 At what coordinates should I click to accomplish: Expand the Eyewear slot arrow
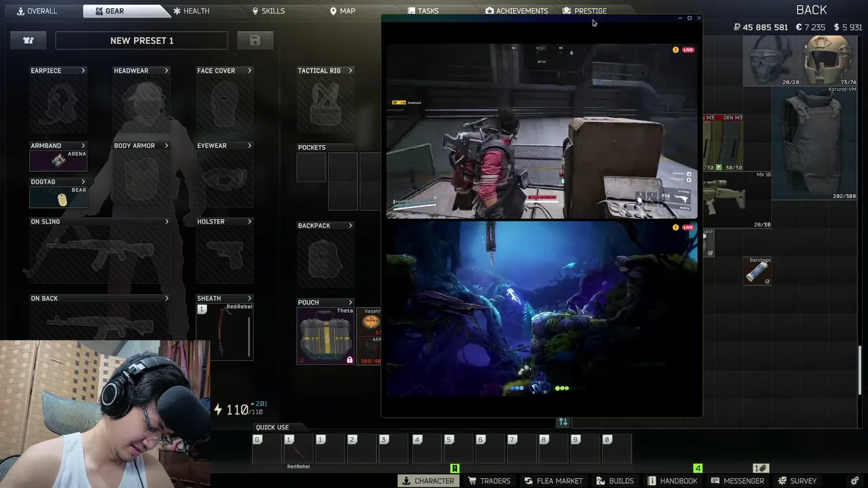pyautogui.click(x=250, y=146)
